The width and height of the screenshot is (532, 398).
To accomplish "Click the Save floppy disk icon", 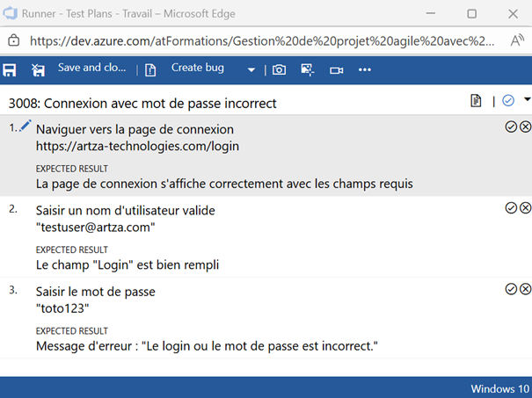I will point(11,69).
